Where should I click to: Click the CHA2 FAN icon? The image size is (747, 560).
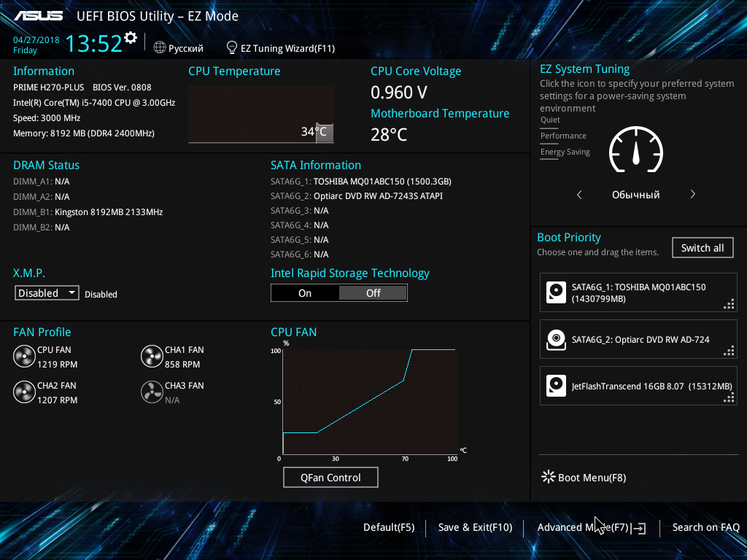[24, 392]
